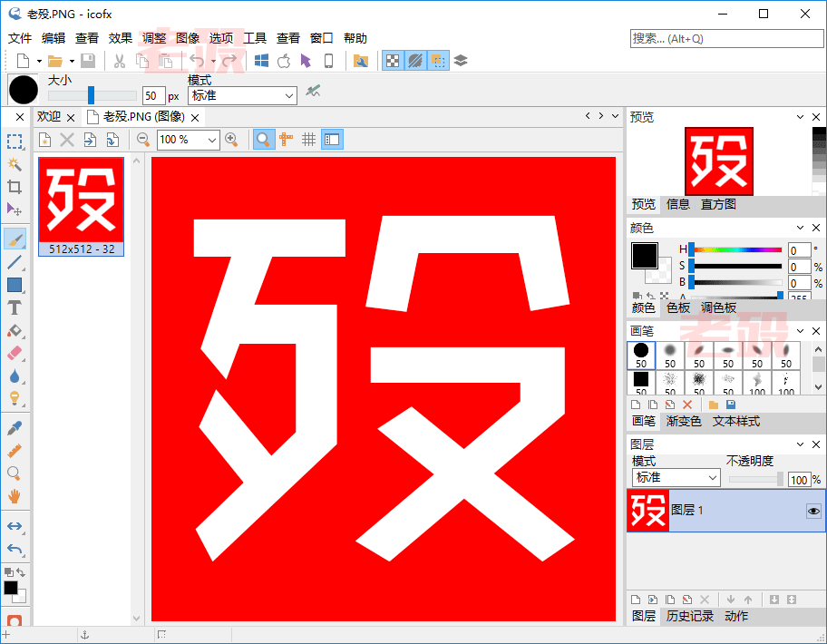Switch to the 欢迎 tab

point(49,117)
